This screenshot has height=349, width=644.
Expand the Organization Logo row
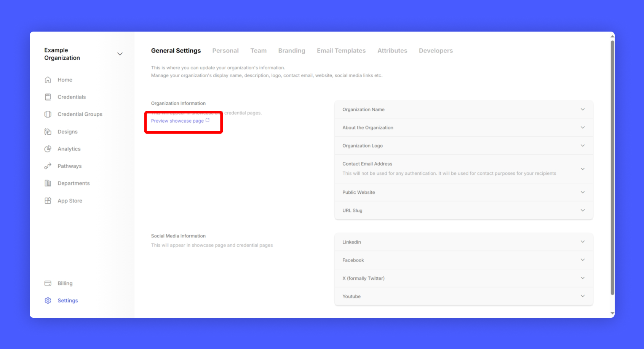(x=582, y=146)
